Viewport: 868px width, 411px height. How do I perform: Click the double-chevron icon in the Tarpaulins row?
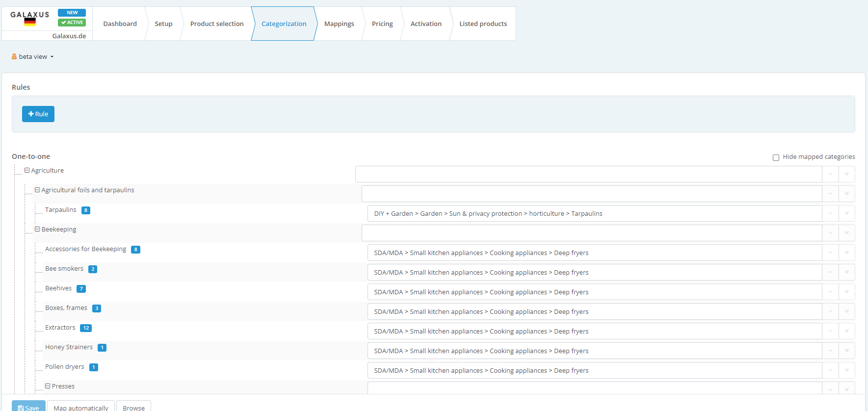pos(846,213)
